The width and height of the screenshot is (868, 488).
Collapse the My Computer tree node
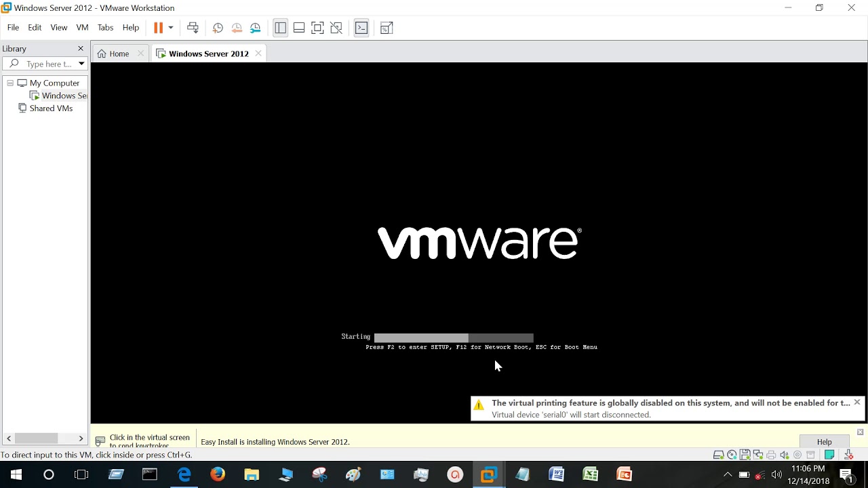click(10, 83)
